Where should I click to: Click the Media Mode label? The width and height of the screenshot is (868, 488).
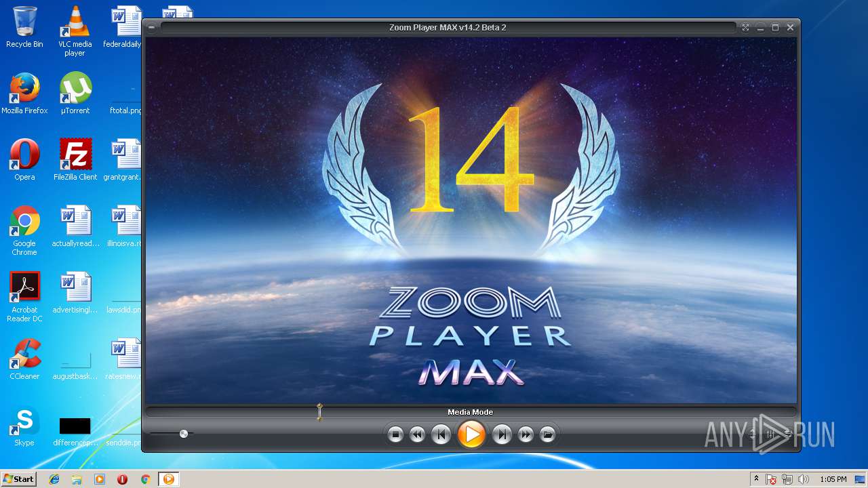pos(471,412)
